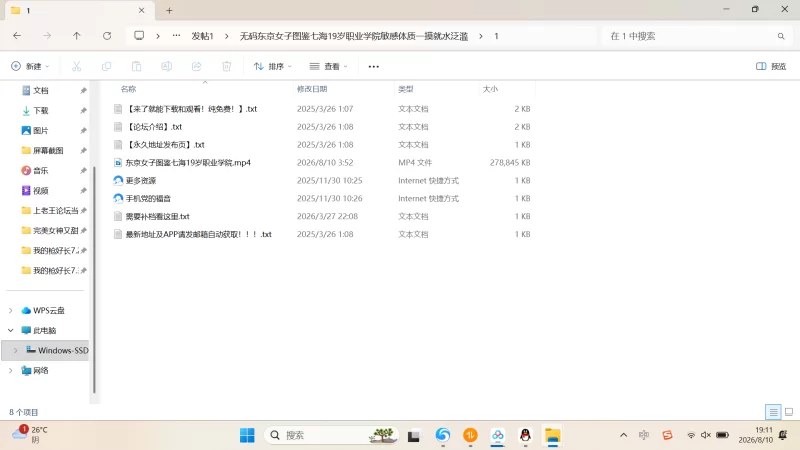Viewport: 800px width, 450px height.
Task: Click the volume icon in system tray
Action: point(706,435)
